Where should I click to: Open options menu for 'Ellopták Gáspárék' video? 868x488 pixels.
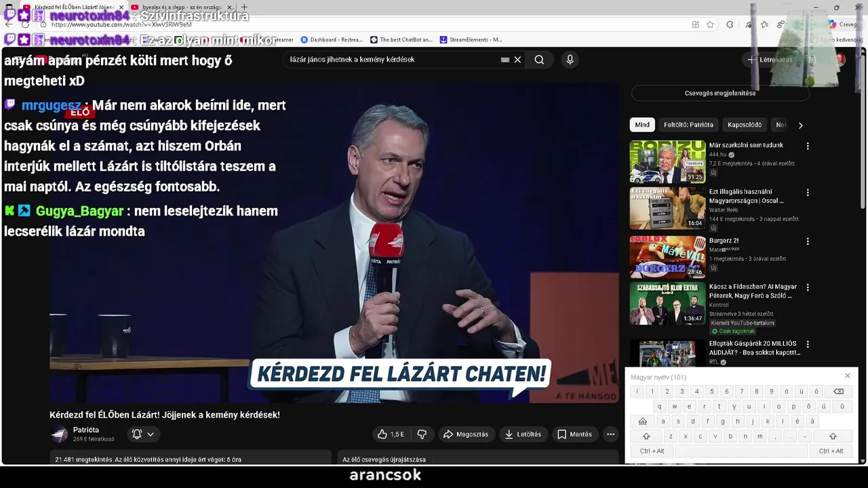[808, 344]
